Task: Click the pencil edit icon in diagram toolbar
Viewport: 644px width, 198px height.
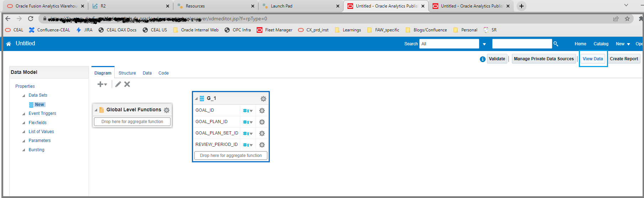Action: pyautogui.click(x=118, y=84)
